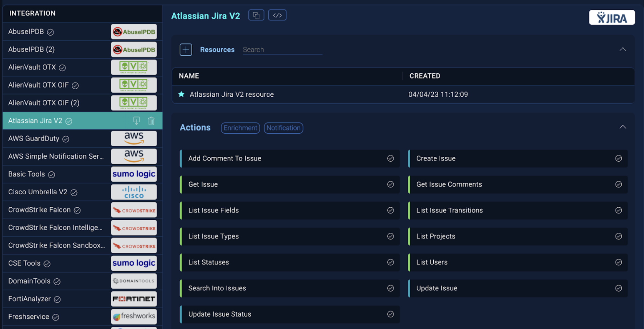Delete the Atlassian Jira V2 integration via trash icon
This screenshot has width=644, height=329.
[x=151, y=120]
